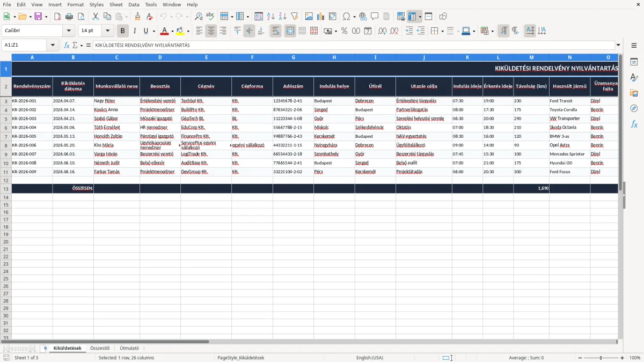Open the Background Color dropdown arrow
The image size is (644, 362).
point(188,31)
